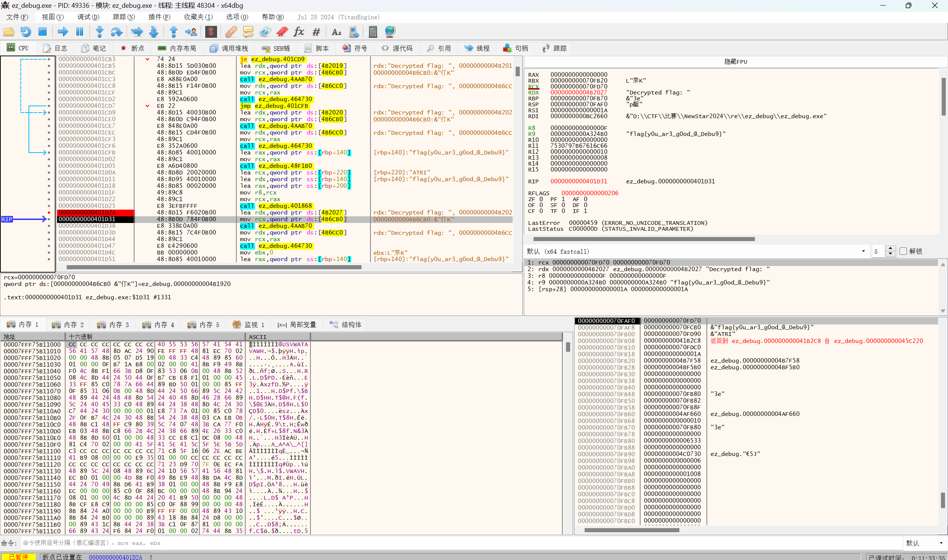Pause execution with the pause icon

coord(80,32)
